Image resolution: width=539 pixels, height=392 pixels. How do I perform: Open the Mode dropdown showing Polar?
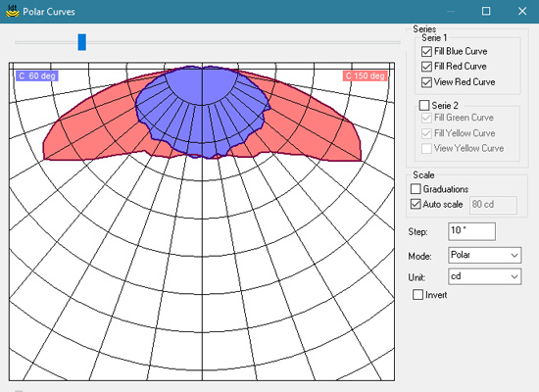(x=485, y=255)
